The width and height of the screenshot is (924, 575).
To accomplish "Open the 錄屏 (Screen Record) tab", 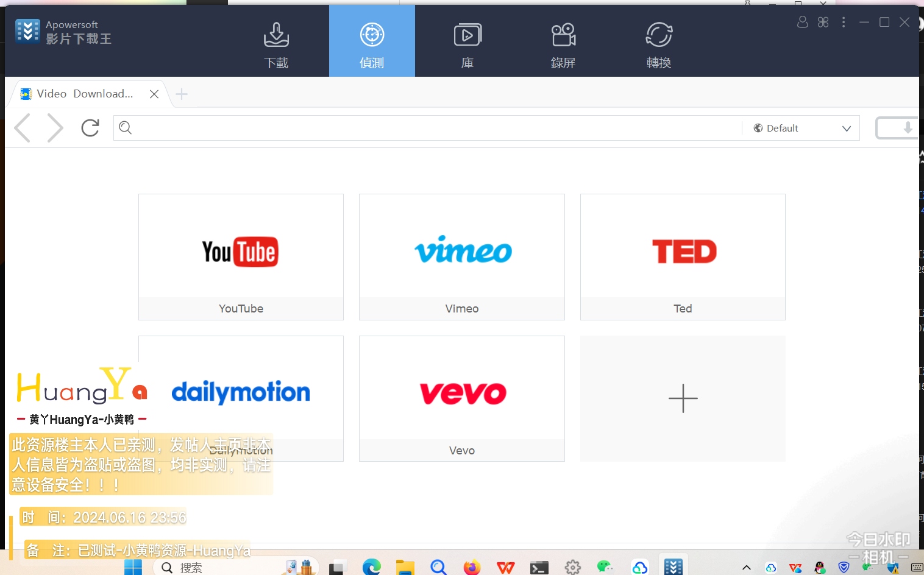I will 563,45.
